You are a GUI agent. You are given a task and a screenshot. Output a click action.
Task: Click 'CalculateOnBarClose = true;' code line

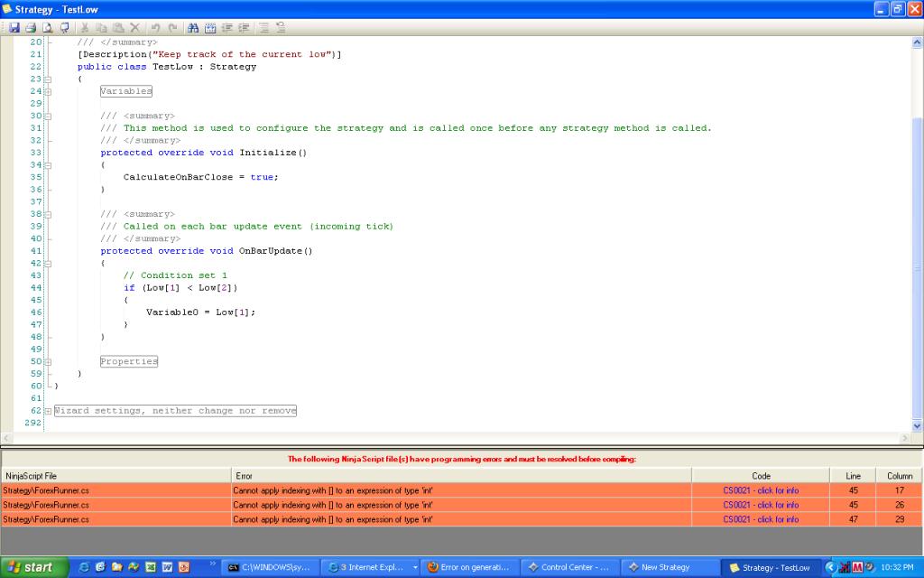[200, 177]
